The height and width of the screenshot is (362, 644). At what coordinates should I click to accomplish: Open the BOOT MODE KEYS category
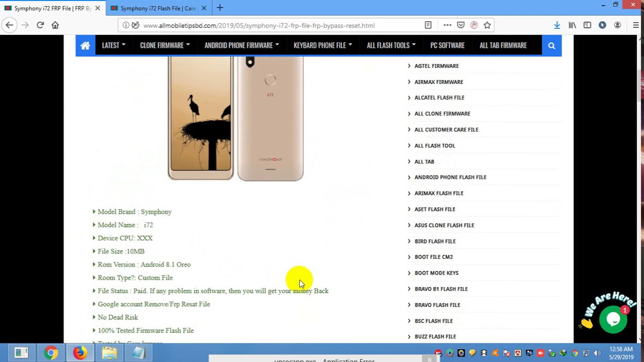436,273
